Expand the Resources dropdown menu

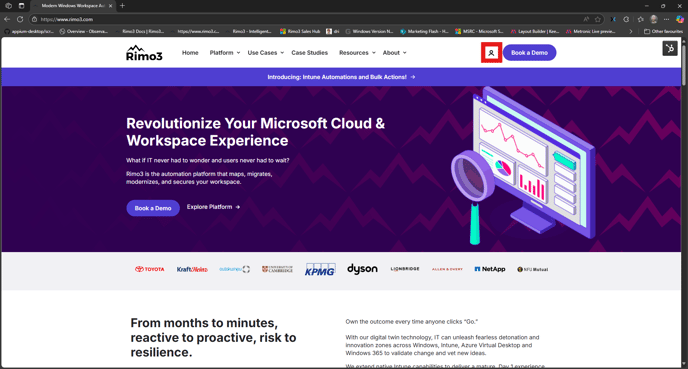[x=357, y=53]
